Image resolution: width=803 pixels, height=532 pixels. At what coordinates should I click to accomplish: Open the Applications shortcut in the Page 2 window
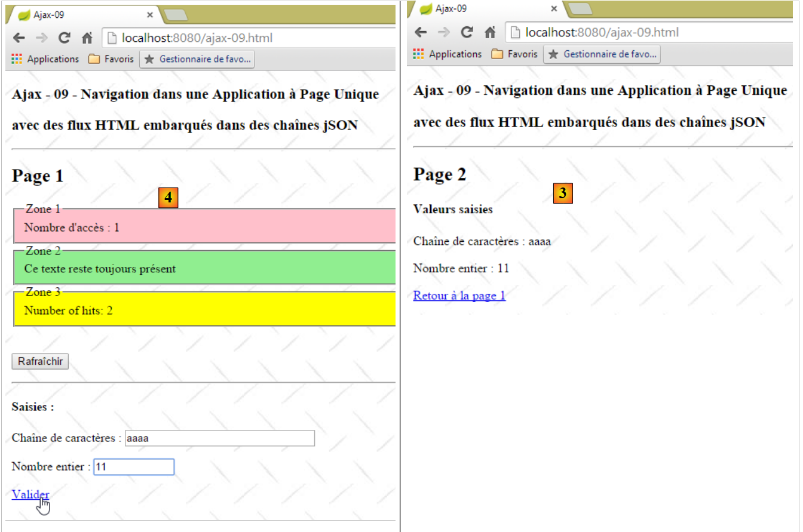point(448,54)
